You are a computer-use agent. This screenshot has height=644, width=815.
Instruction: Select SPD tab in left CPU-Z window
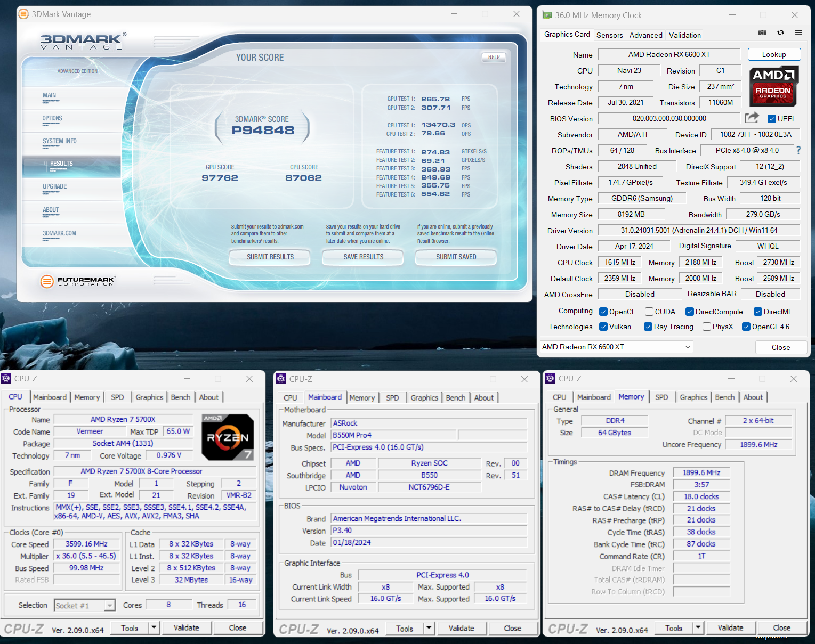tap(117, 397)
